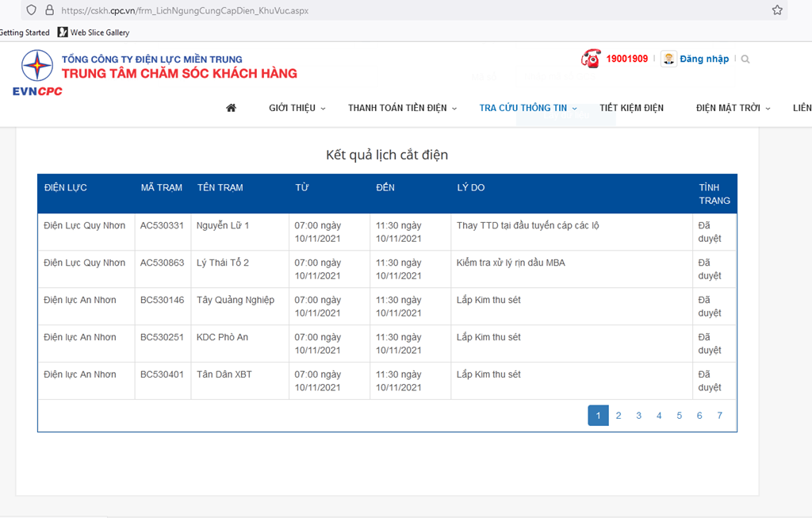
Task: Open the search magnifier icon
Action: 745,59
